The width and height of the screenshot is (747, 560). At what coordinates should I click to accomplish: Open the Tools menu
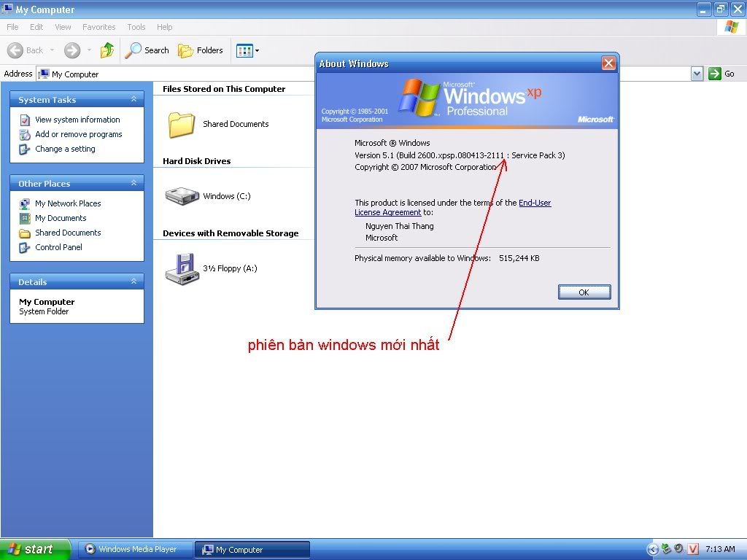point(136,27)
